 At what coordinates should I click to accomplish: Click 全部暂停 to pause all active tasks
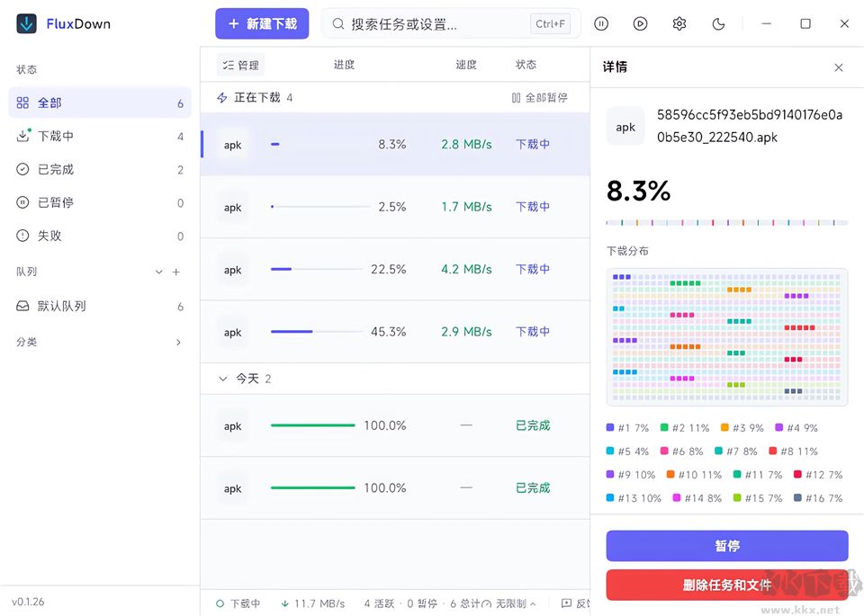click(x=540, y=97)
